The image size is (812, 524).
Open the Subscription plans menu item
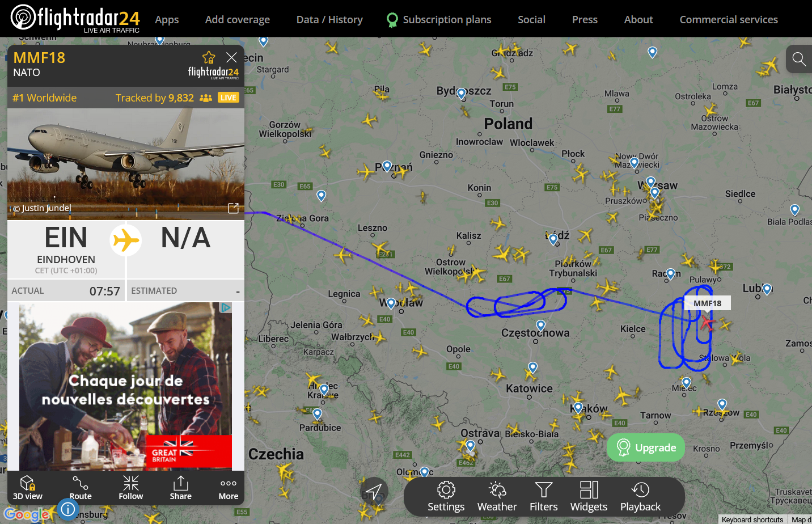439,19
